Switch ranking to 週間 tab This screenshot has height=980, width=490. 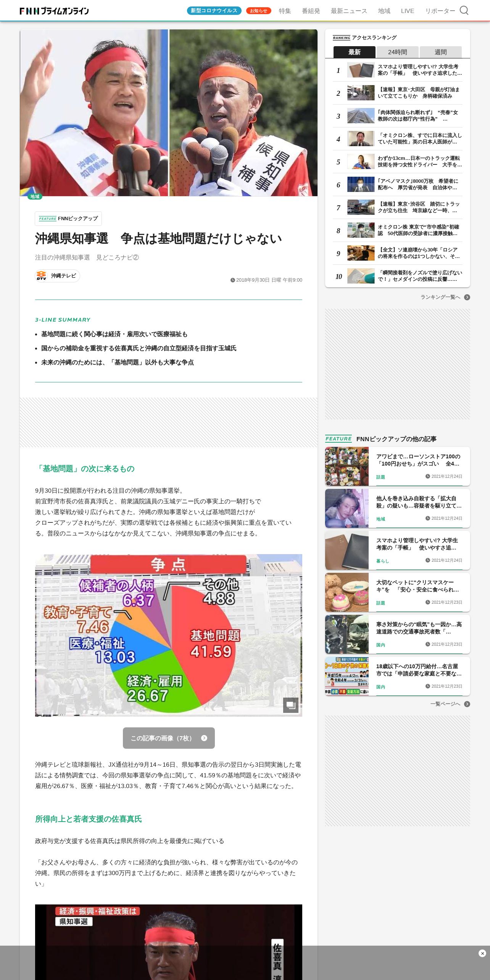point(440,52)
